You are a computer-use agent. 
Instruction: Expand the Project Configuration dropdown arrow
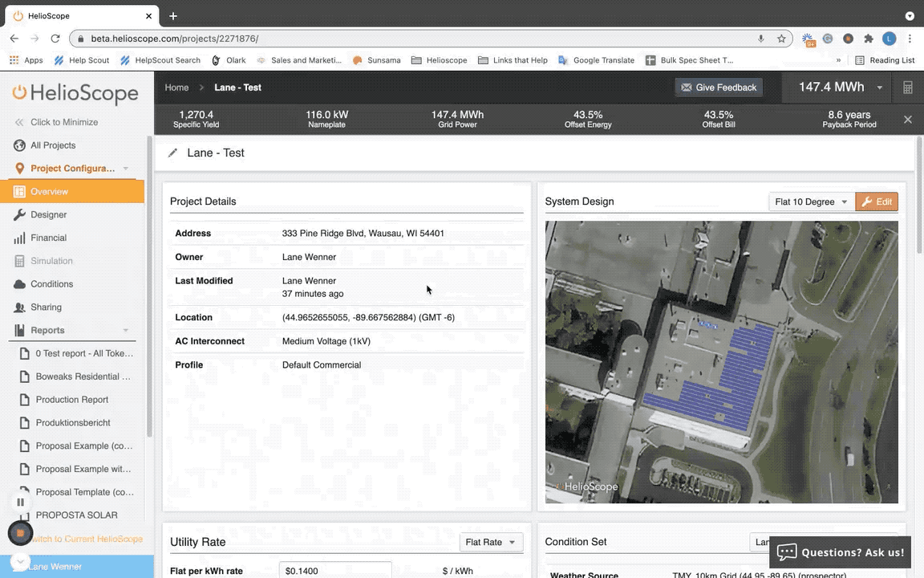(125, 169)
